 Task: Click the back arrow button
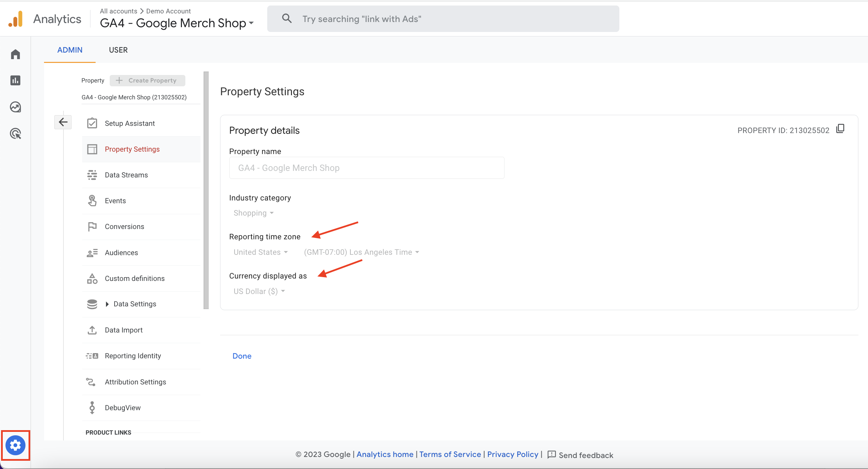[x=63, y=122]
